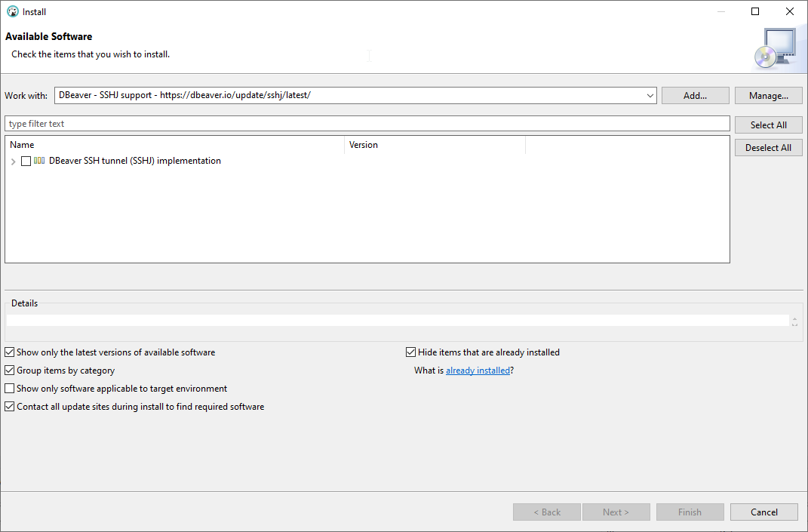Image resolution: width=808 pixels, height=532 pixels.
Task: Click the Details field scroll stepper arrows
Action: click(x=794, y=321)
